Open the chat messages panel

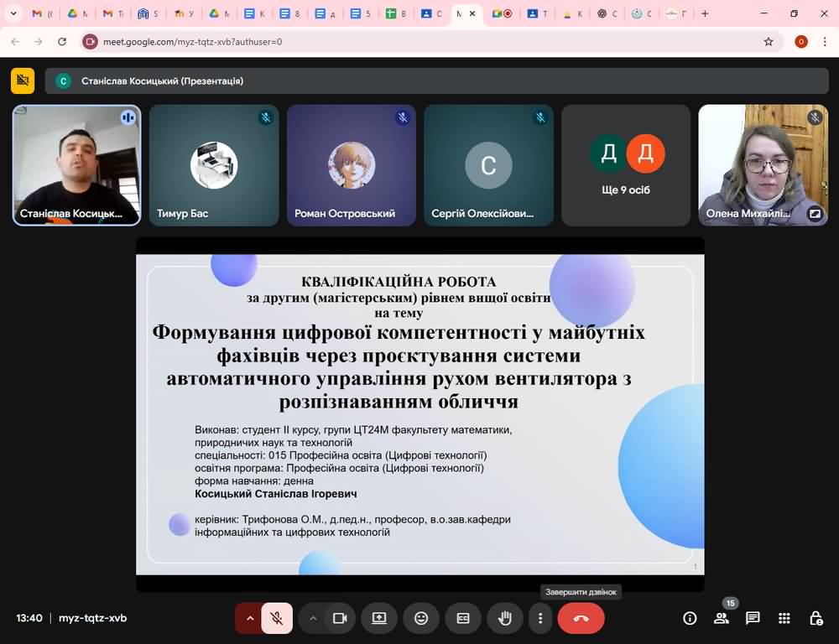753,618
